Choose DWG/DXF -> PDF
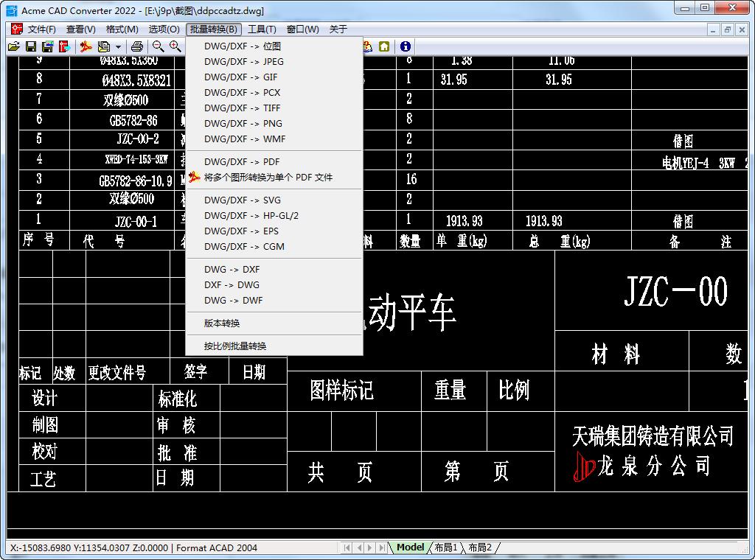The height and width of the screenshot is (560, 755). point(274,161)
